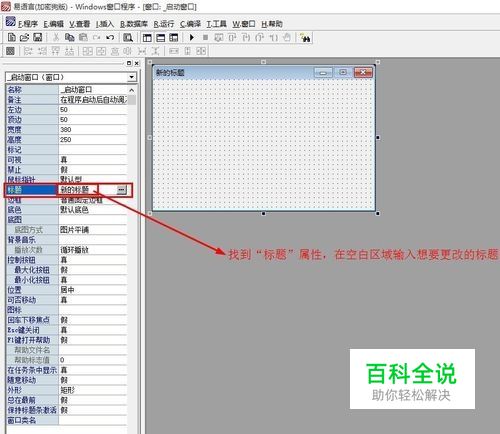500x434 pixels.
Task: Open the B.数据库 menu
Action: click(x=134, y=24)
